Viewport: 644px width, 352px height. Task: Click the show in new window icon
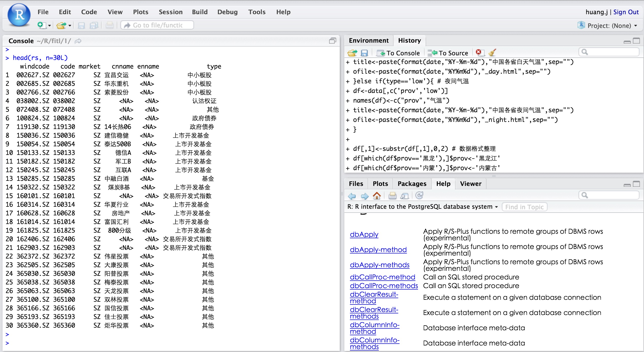404,196
